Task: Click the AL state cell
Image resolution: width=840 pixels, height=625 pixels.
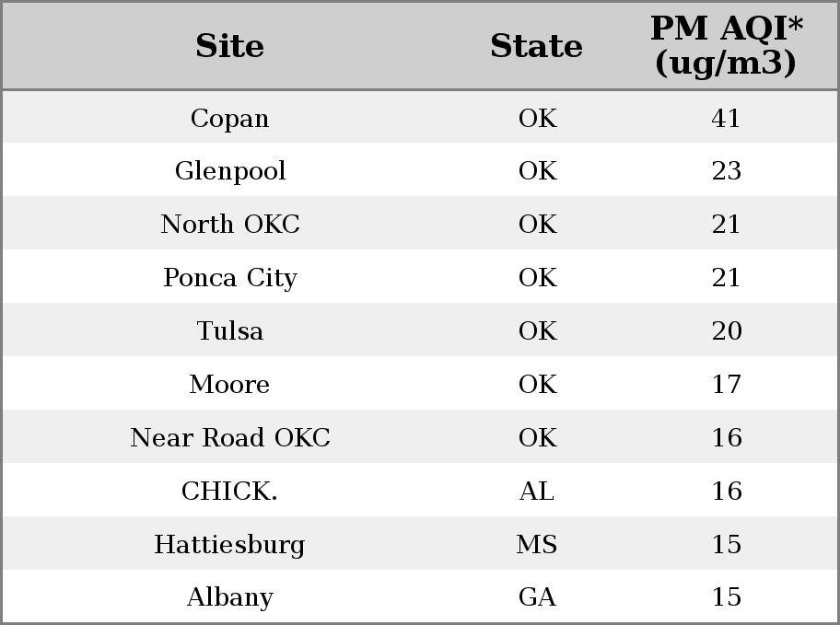Action: 537,492
